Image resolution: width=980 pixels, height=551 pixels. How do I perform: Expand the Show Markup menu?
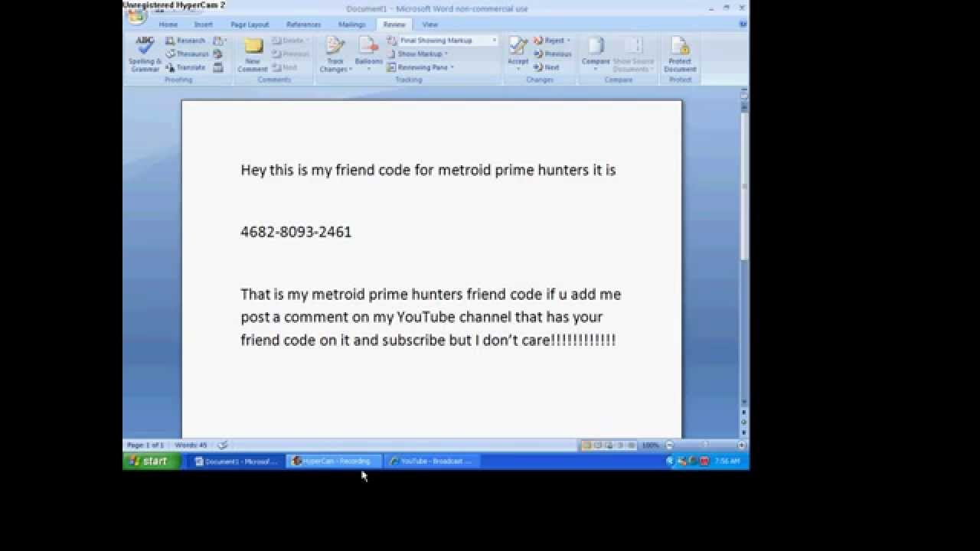[417, 54]
